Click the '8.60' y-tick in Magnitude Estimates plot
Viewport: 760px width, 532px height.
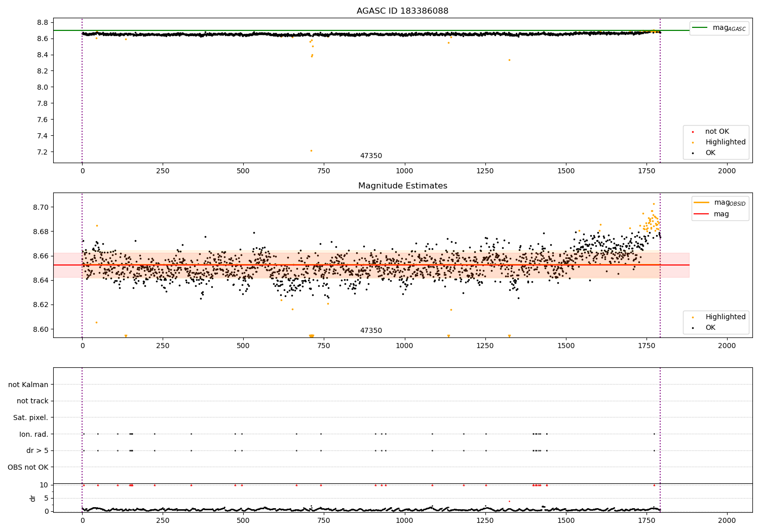click(x=41, y=329)
